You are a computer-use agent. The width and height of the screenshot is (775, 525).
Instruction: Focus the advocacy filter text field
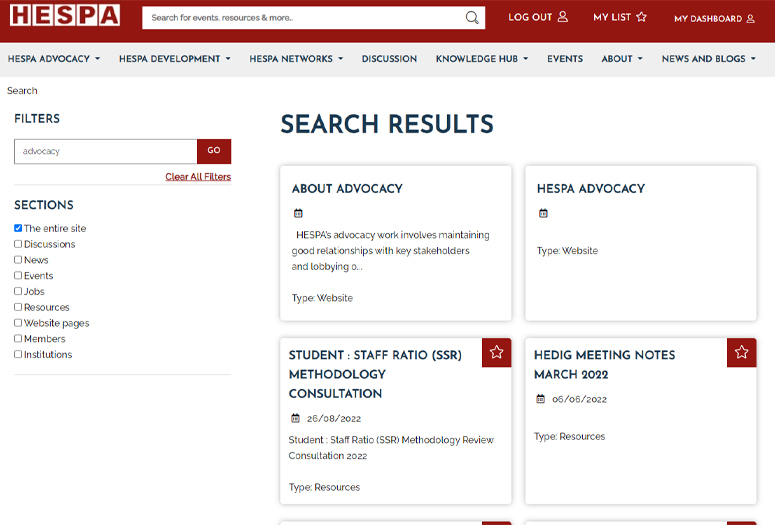pyautogui.click(x=106, y=151)
